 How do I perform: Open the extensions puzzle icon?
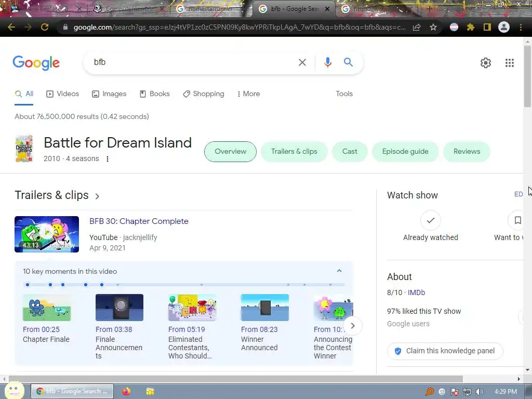click(470, 27)
